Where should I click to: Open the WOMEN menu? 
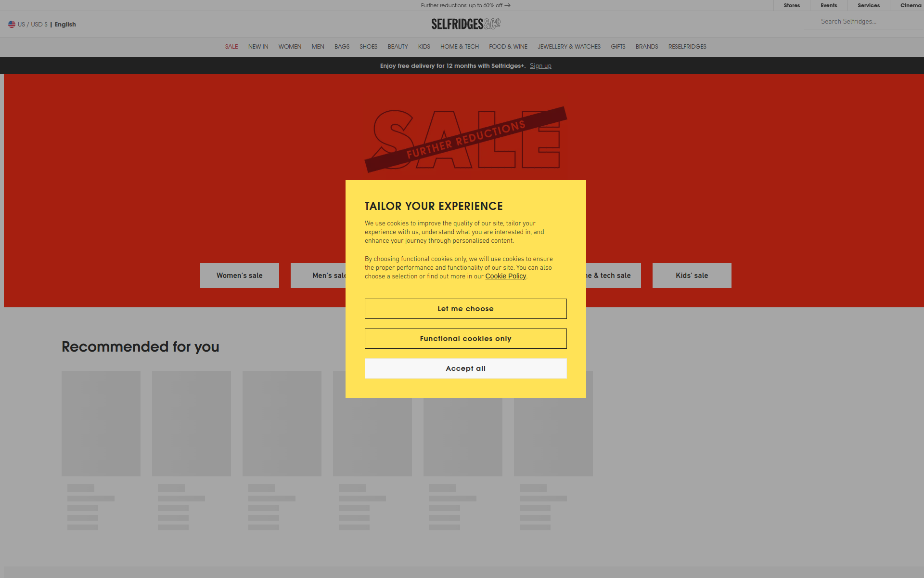pos(290,47)
